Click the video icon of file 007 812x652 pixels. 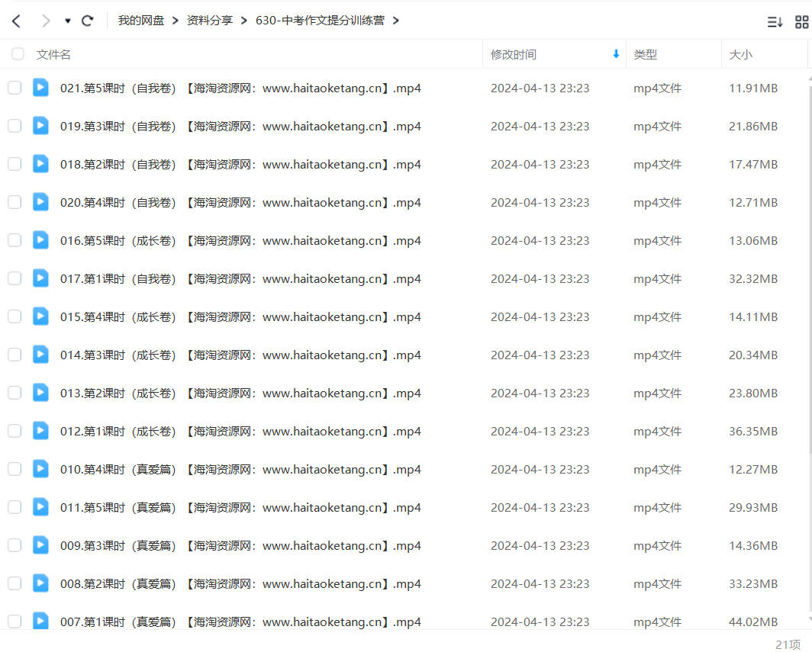(40, 621)
